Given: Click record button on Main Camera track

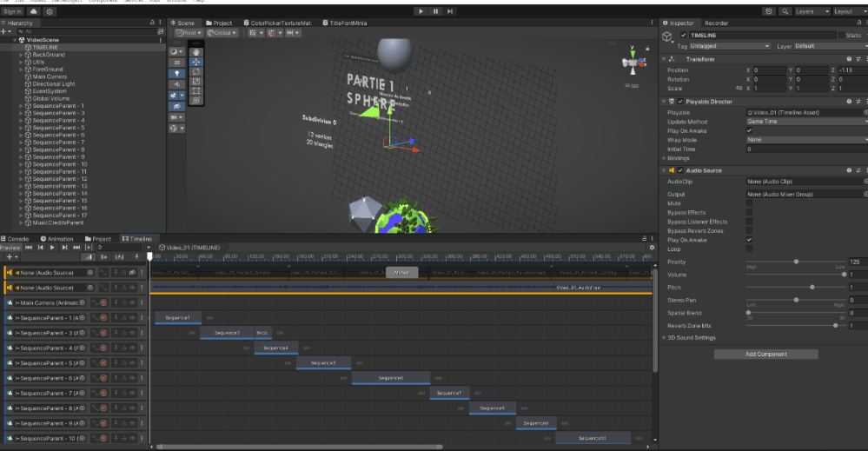Looking at the screenshot, I should click(103, 302).
